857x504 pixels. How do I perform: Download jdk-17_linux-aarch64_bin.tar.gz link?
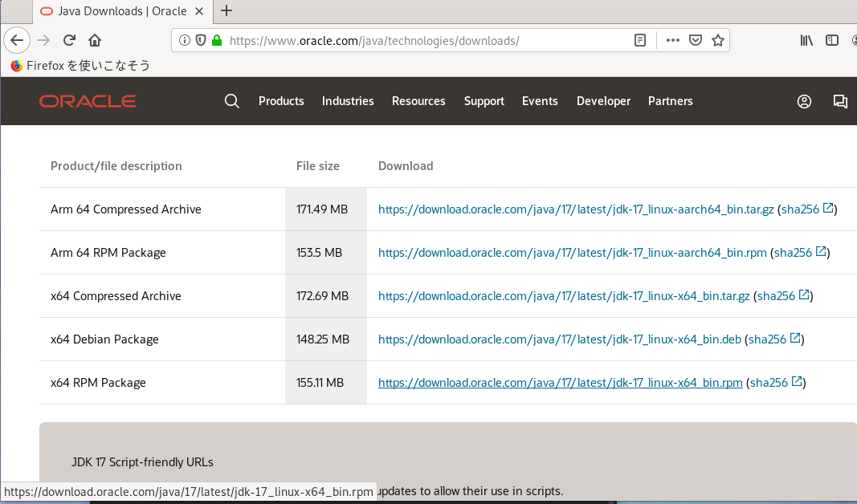(576, 209)
